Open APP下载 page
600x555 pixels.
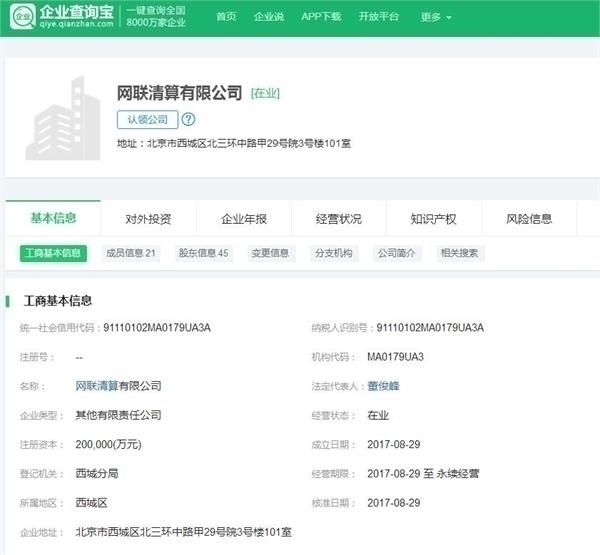321,16
